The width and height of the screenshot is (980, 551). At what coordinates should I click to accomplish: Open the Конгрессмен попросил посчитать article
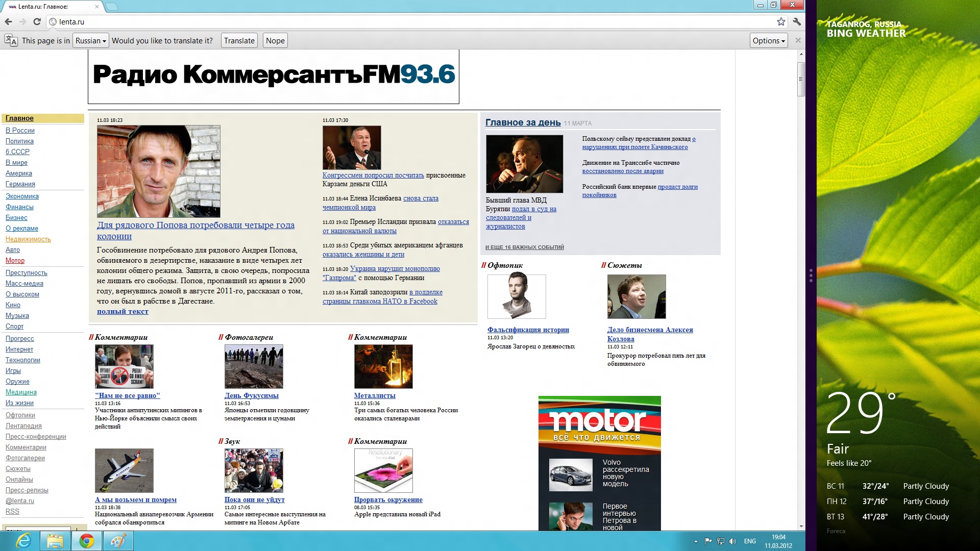373,175
